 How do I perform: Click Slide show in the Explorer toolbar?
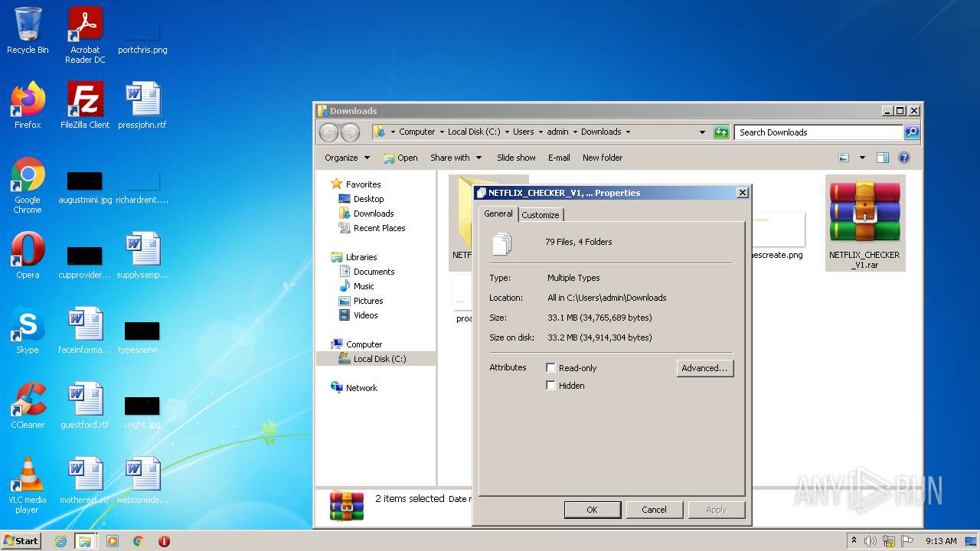(x=516, y=158)
